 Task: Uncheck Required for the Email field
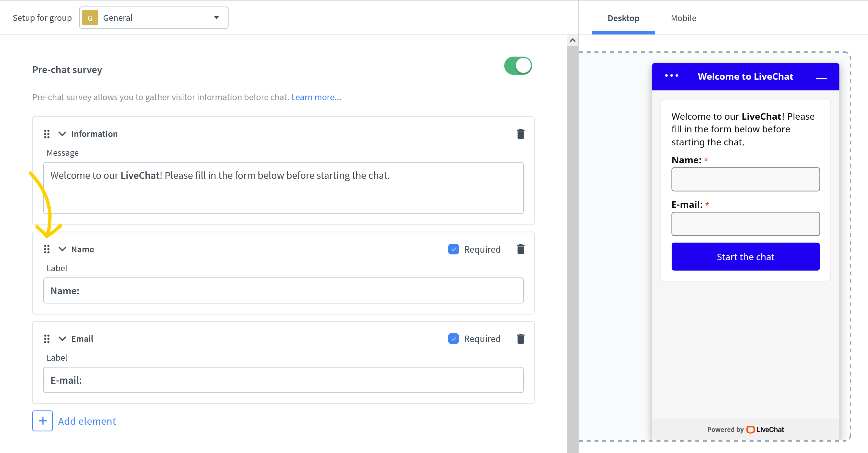(x=454, y=339)
